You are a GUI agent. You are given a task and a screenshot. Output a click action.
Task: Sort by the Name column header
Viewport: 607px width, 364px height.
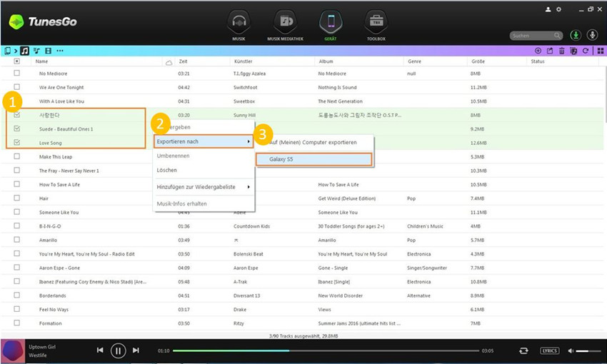click(41, 61)
